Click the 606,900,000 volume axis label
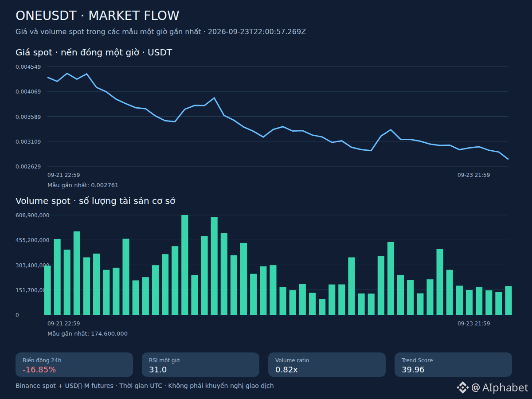Image resolution: width=532 pixels, height=399 pixels. pyautogui.click(x=32, y=215)
